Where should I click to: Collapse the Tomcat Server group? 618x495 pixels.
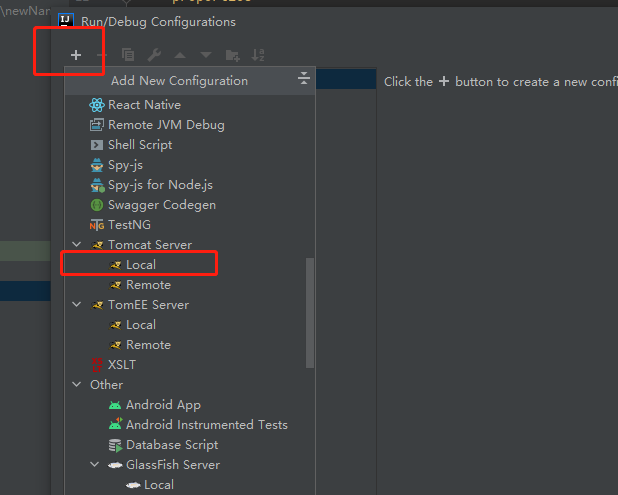click(x=77, y=244)
